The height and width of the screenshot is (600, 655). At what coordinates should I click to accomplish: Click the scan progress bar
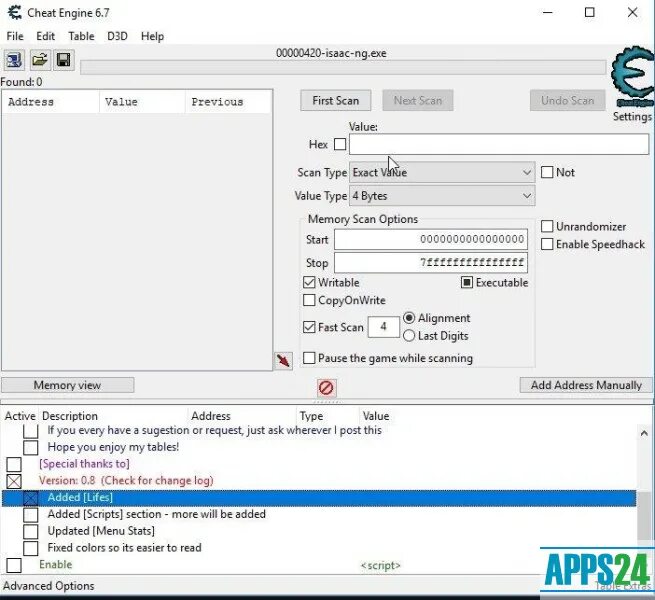click(x=343, y=68)
